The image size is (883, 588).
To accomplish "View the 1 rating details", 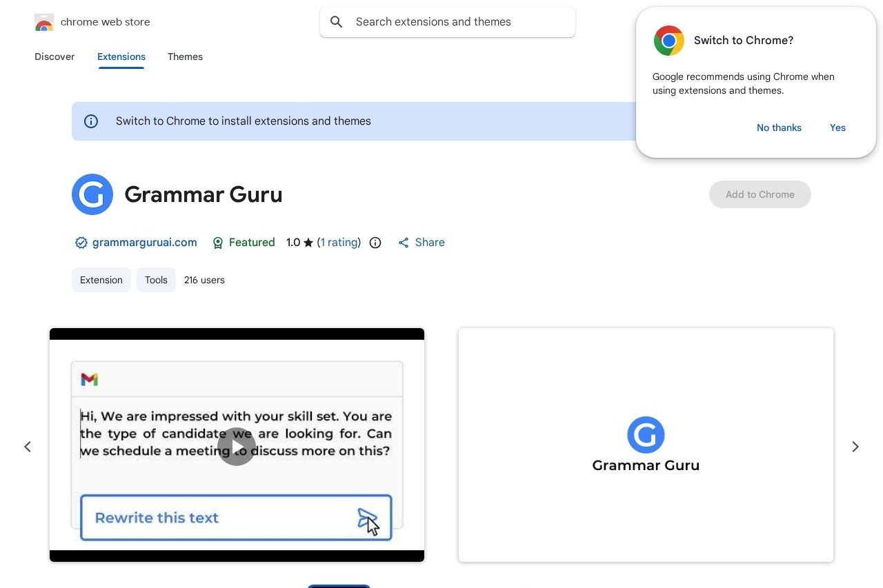I will pyautogui.click(x=339, y=243).
